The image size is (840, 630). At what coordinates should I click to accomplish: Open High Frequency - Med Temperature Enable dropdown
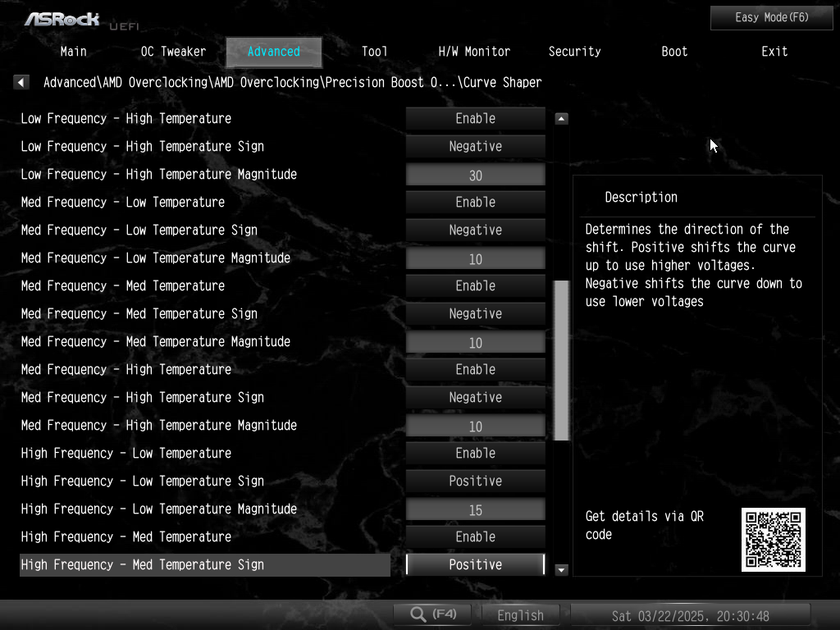point(475,536)
